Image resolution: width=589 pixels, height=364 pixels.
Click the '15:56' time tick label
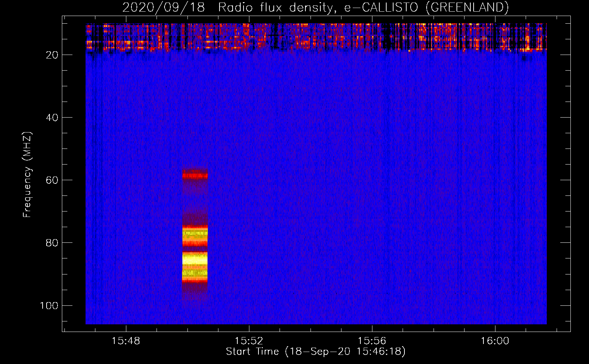click(372, 341)
